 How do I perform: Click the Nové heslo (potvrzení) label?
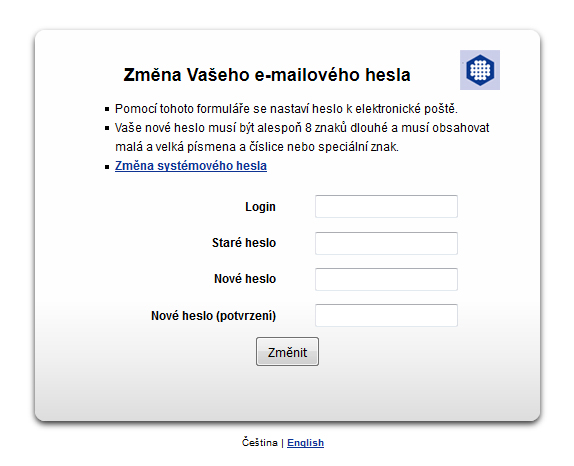(213, 316)
